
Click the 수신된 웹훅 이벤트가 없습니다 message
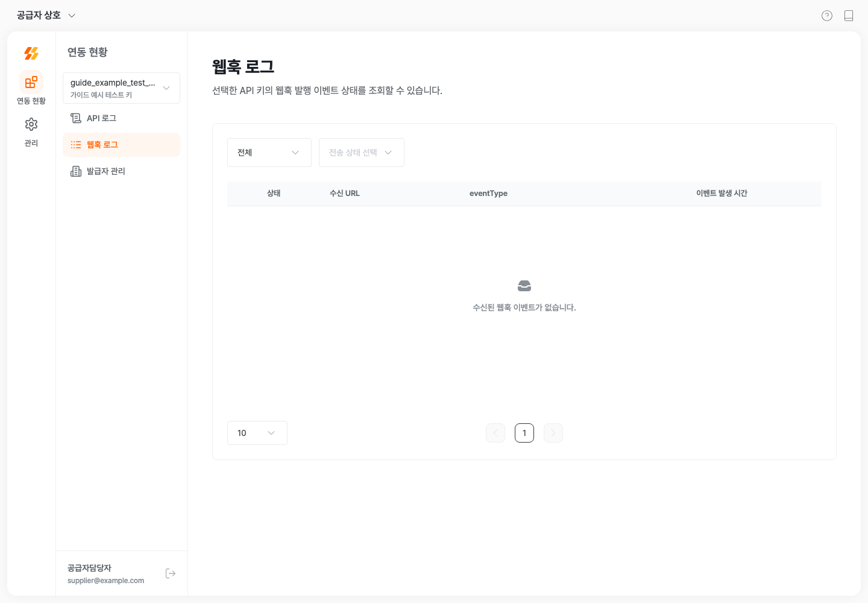pyautogui.click(x=524, y=308)
